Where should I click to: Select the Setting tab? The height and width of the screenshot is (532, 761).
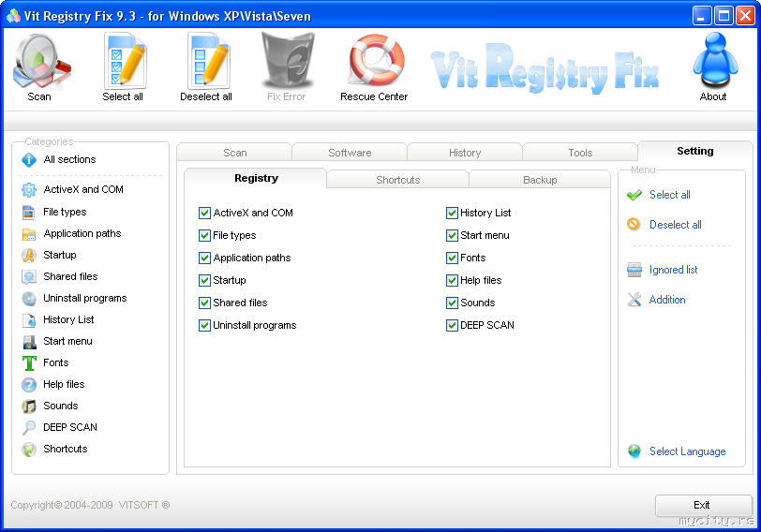point(695,152)
